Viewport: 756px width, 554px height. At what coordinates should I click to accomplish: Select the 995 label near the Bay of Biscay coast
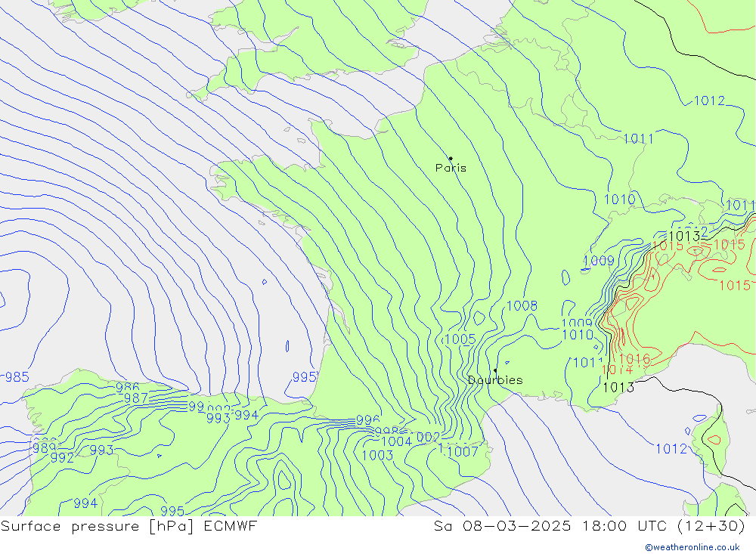click(305, 377)
